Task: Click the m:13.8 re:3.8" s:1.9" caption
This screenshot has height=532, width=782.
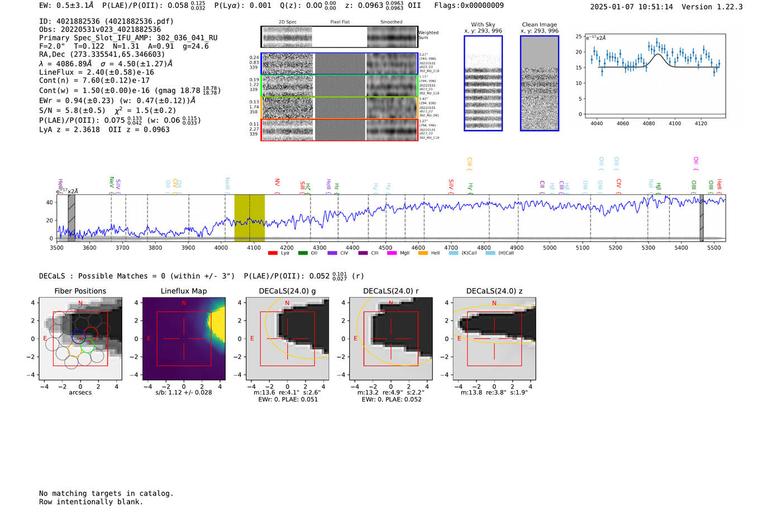Action: [494, 392]
